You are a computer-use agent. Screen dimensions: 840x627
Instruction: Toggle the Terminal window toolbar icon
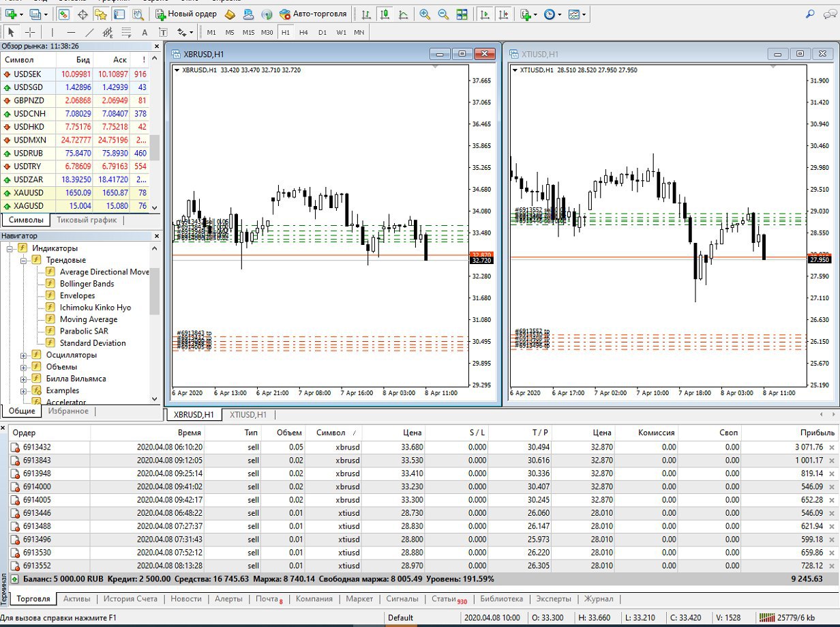[x=119, y=14]
